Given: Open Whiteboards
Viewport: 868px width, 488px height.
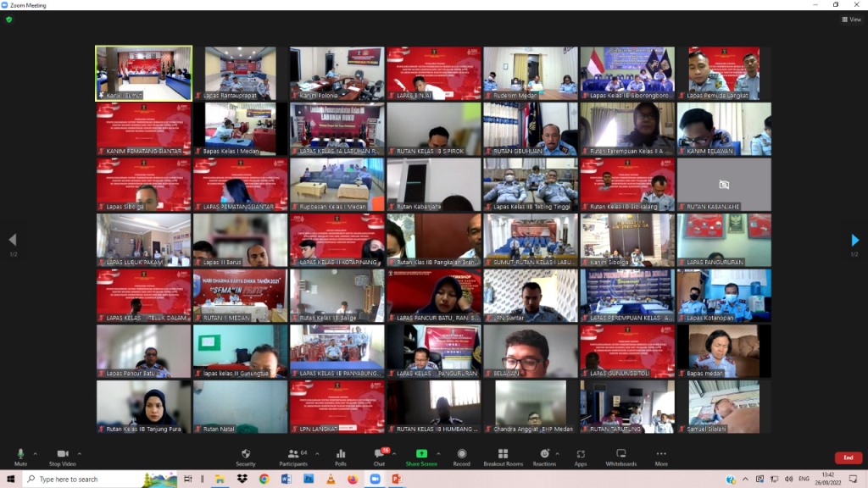Looking at the screenshot, I should 620,456.
